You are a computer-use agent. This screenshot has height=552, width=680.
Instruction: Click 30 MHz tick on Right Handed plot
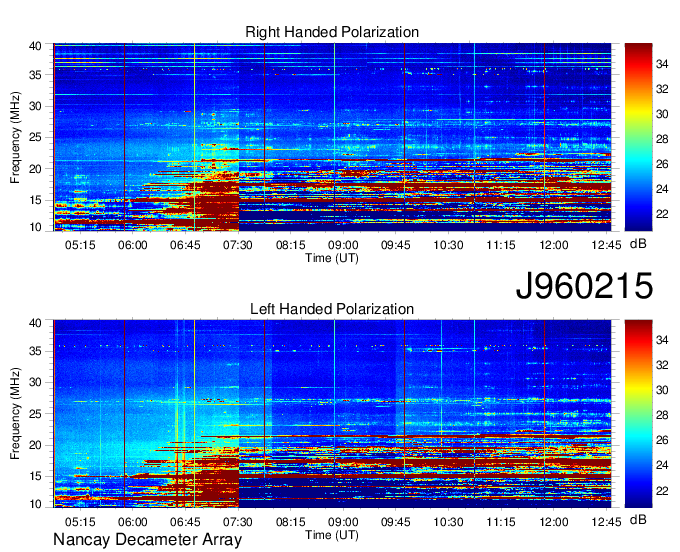(35, 106)
